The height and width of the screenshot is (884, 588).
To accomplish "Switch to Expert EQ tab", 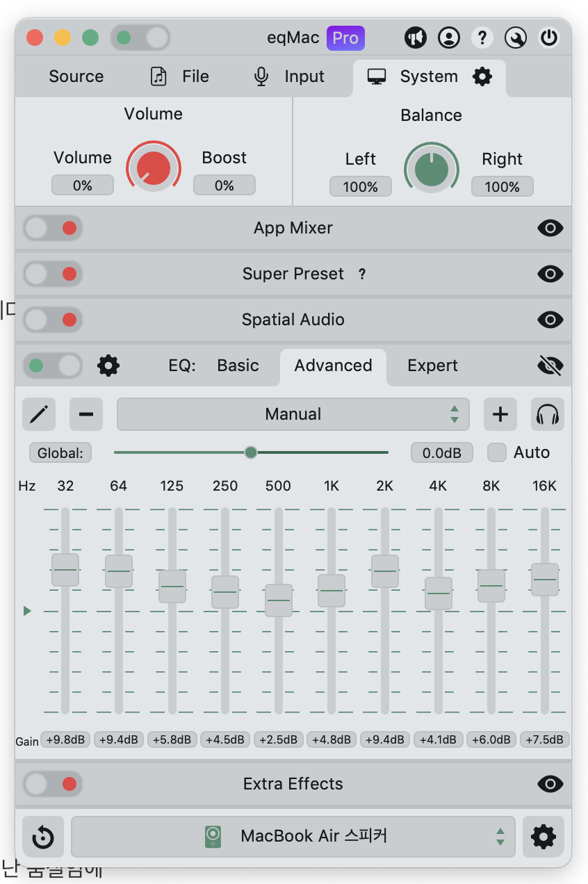I will (432, 366).
